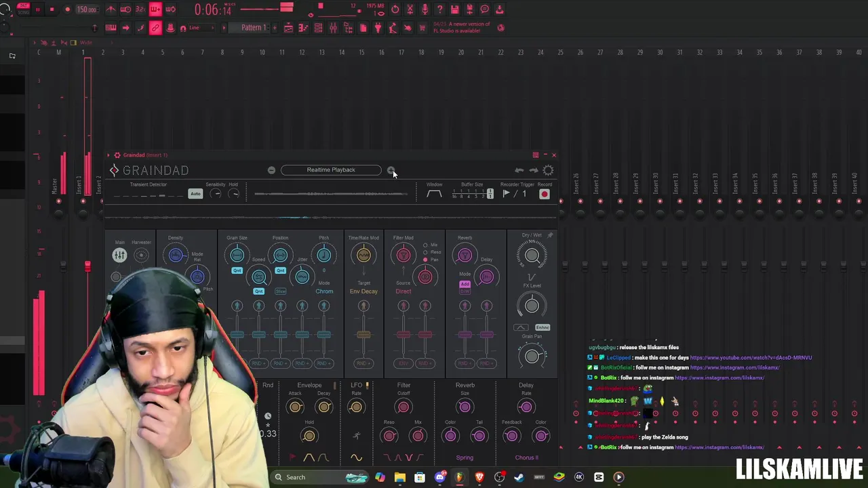
Task: Click the export download icon in top toolbar
Action: (500, 9)
